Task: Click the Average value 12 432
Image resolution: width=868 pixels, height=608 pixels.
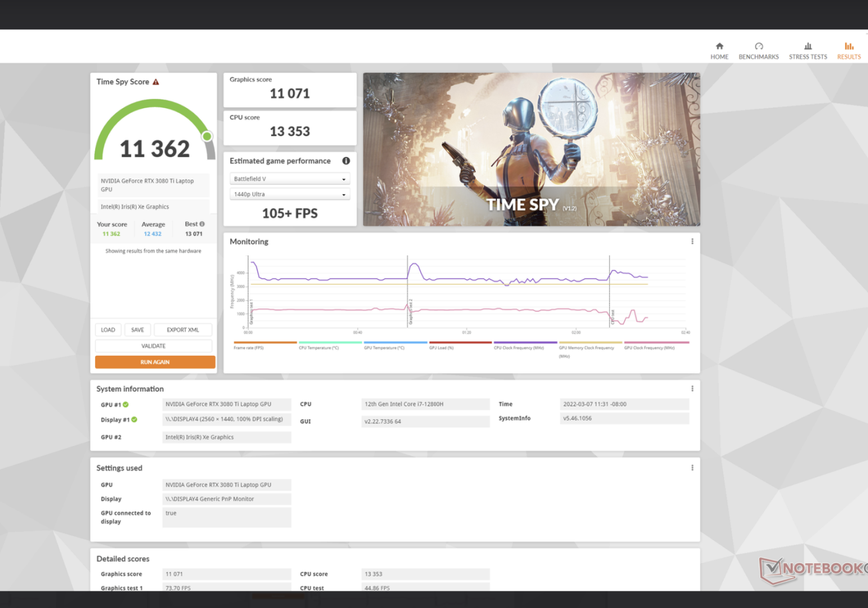Action: pos(152,234)
